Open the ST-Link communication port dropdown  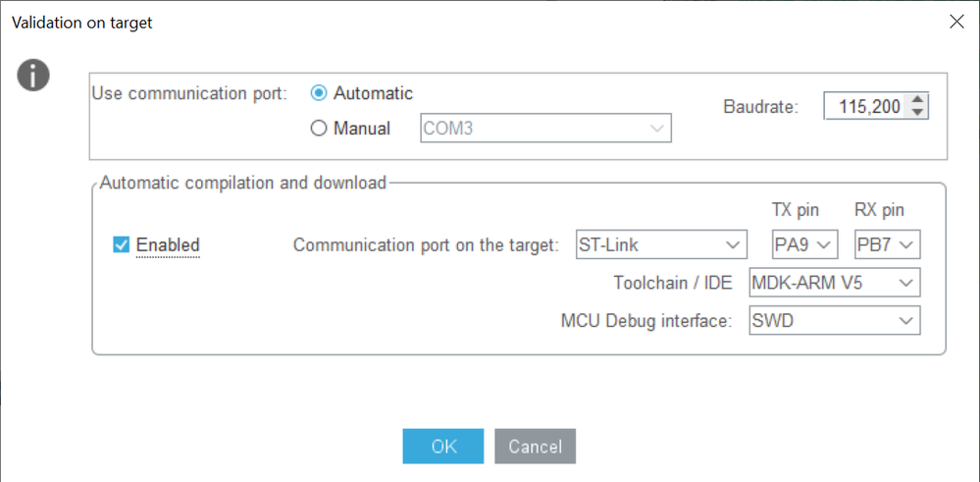[x=660, y=244]
